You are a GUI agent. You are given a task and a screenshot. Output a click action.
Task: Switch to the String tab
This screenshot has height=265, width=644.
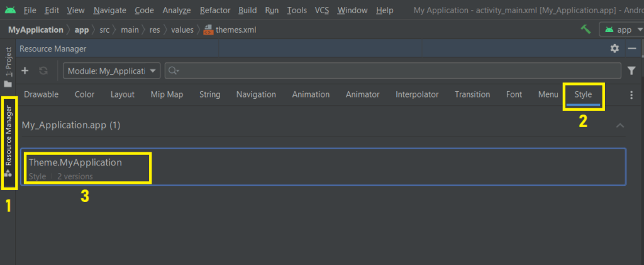click(x=210, y=94)
